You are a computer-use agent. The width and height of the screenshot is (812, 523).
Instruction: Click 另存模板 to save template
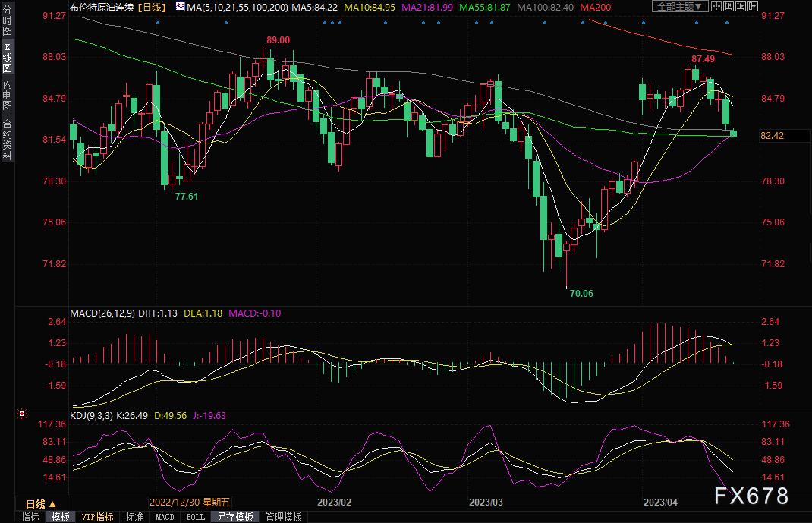[x=235, y=517]
